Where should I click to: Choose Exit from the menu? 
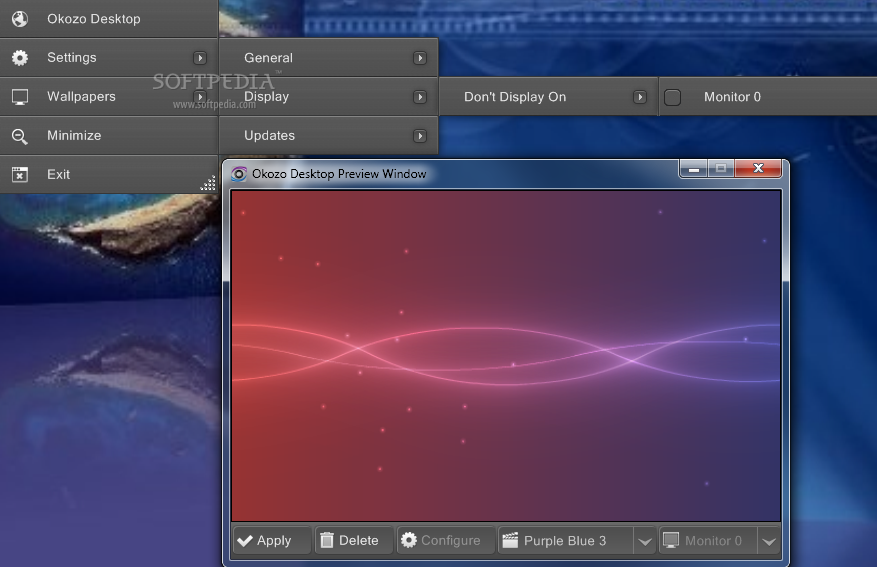tap(109, 174)
